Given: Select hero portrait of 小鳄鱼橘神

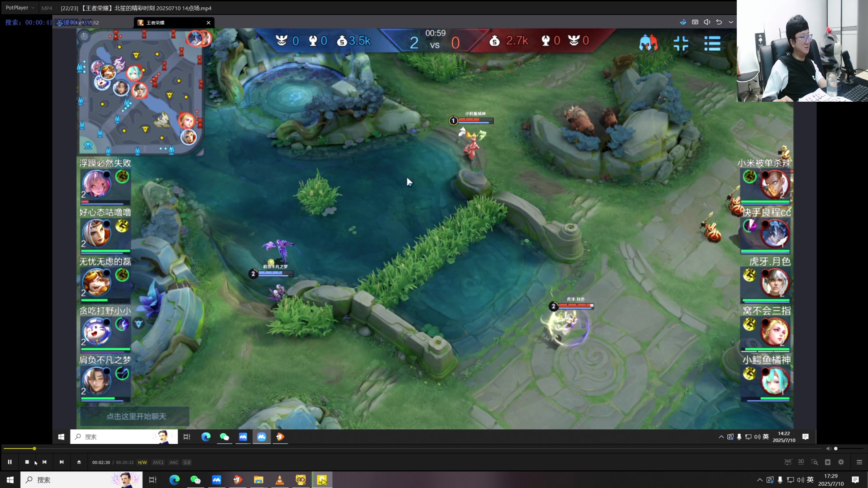Looking at the screenshot, I should tap(775, 381).
